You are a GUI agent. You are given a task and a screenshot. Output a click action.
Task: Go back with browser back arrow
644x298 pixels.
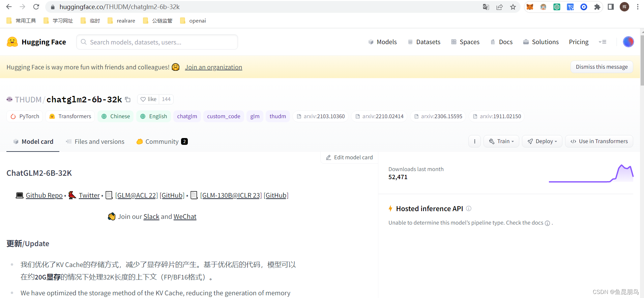(9, 7)
